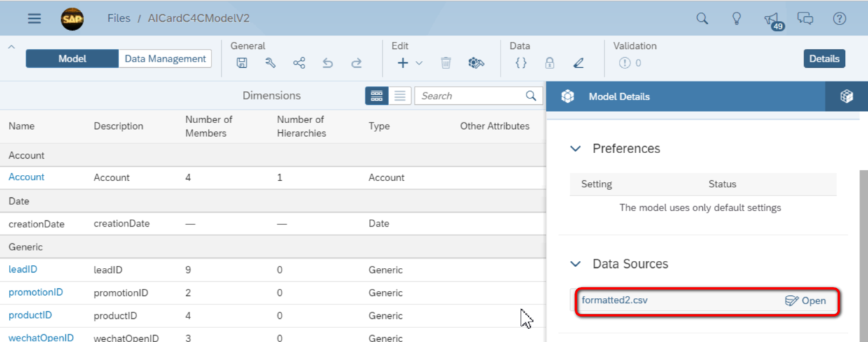Screen dimensions: 868x342
Task: Click the Save model icon
Action: click(x=241, y=63)
